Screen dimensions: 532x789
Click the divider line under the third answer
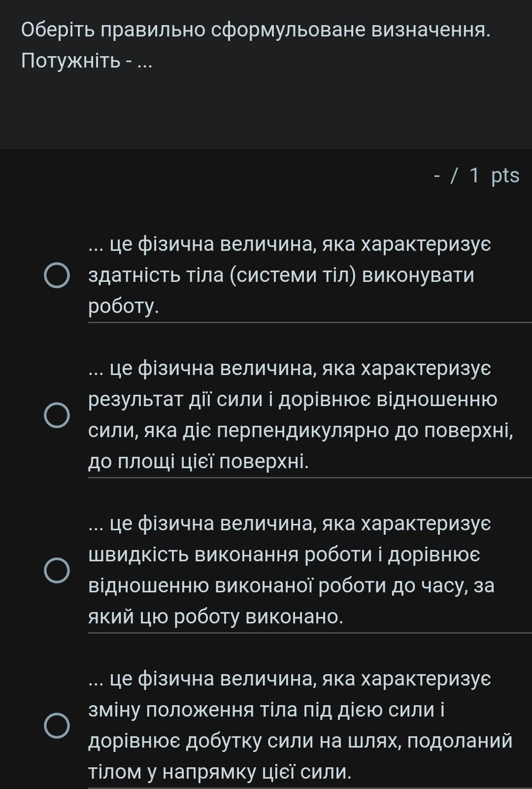[310, 633]
